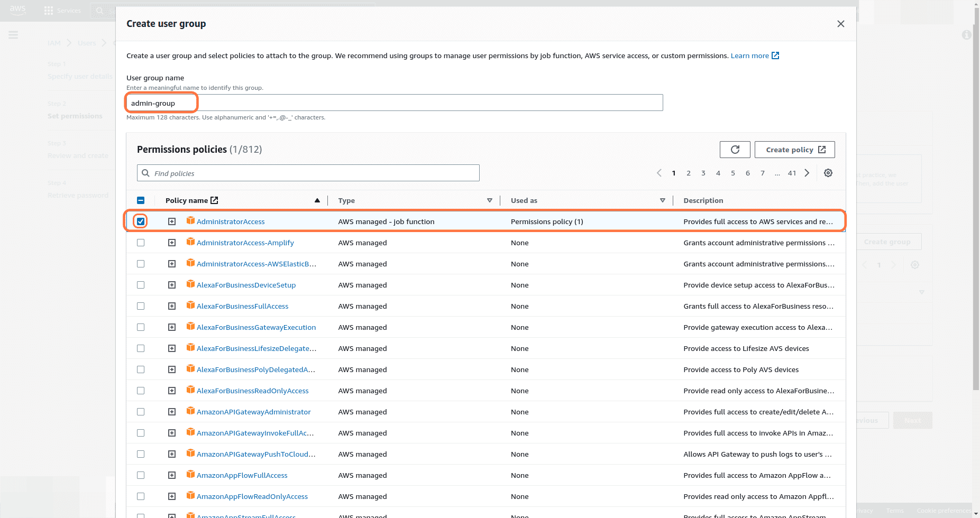Image resolution: width=980 pixels, height=518 pixels.
Task: Click the external link icon beside Policy name
Action: tap(214, 200)
